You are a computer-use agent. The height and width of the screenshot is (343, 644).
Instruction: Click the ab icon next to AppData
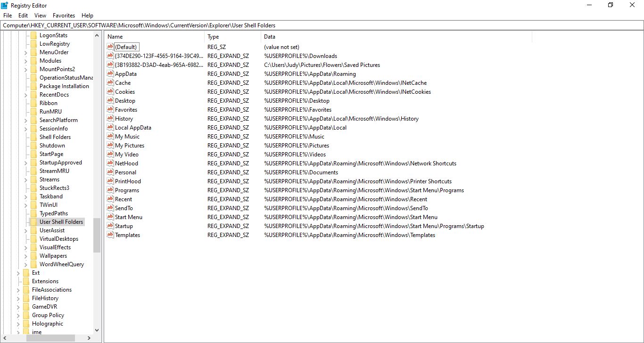pyautogui.click(x=110, y=73)
